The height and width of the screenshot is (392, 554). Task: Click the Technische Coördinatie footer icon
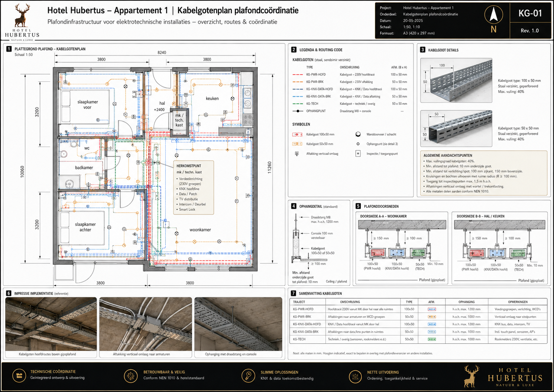pos(19,375)
